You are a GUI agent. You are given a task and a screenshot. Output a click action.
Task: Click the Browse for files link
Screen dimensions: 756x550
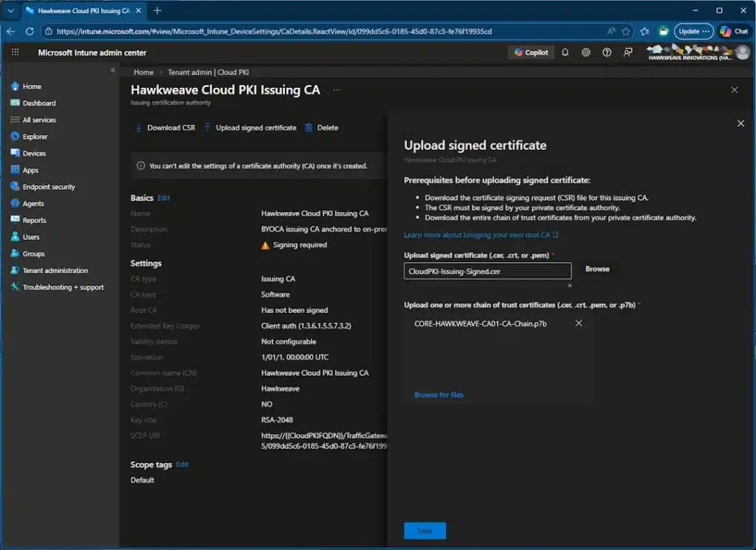(x=439, y=395)
